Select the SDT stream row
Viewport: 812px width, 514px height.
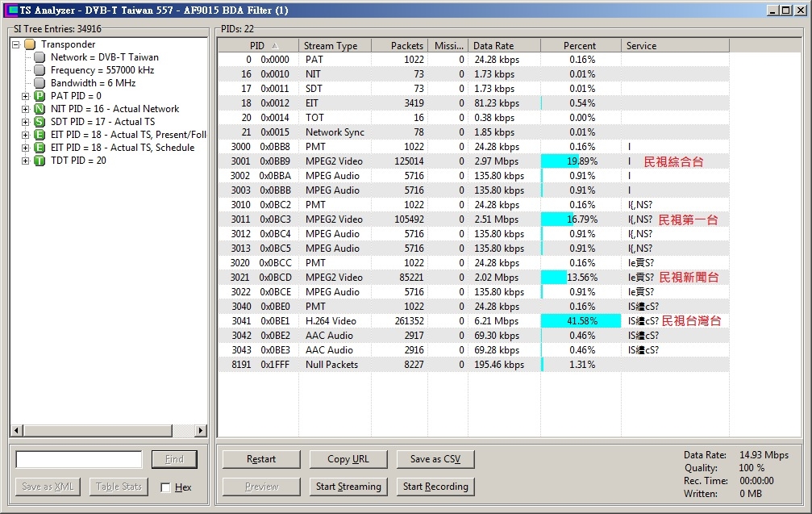473,89
